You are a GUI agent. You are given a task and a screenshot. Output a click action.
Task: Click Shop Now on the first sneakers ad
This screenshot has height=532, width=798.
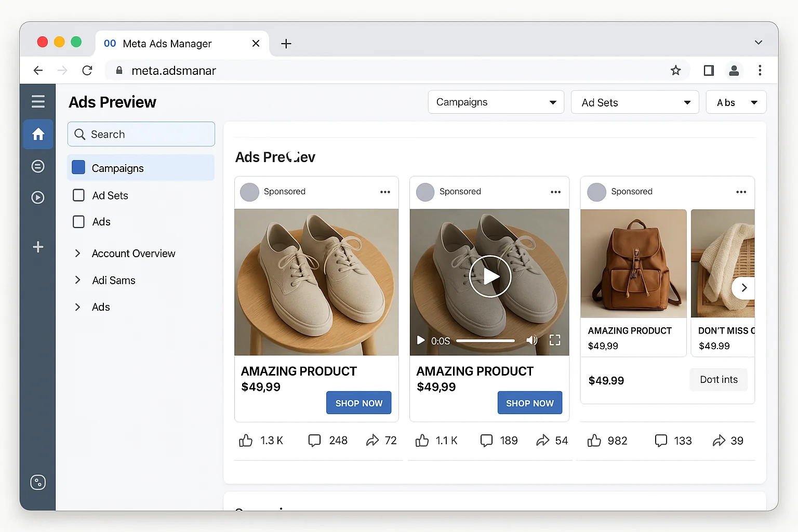click(x=358, y=403)
